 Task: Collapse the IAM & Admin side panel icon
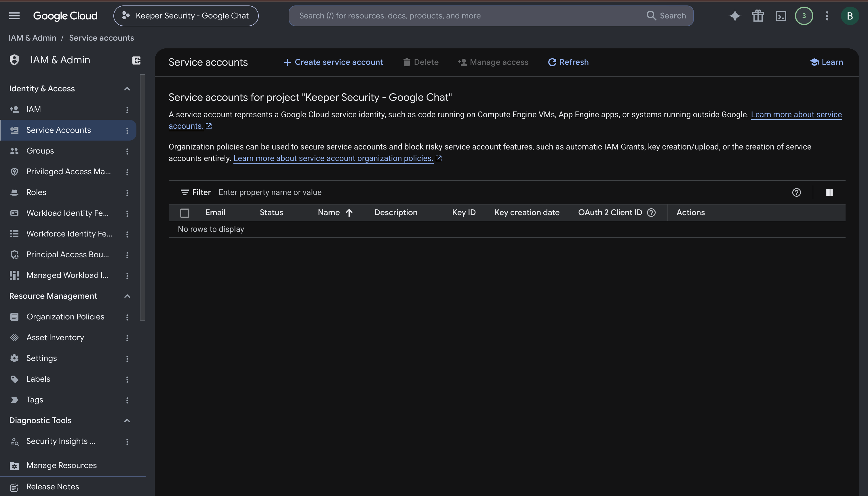click(136, 60)
